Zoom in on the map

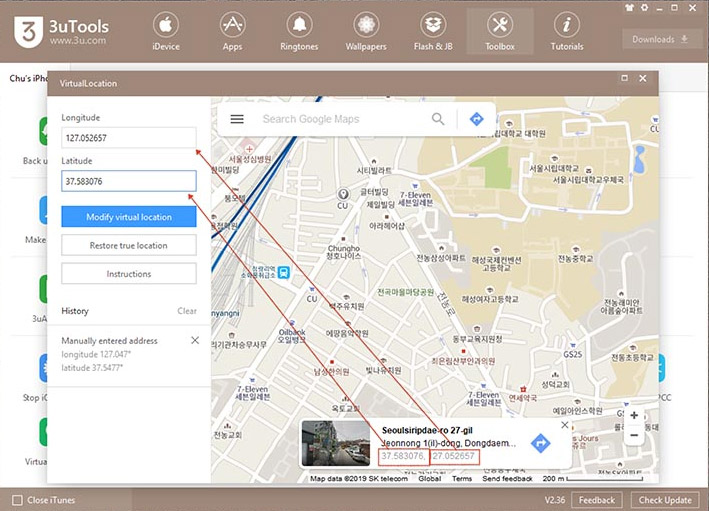(634, 415)
